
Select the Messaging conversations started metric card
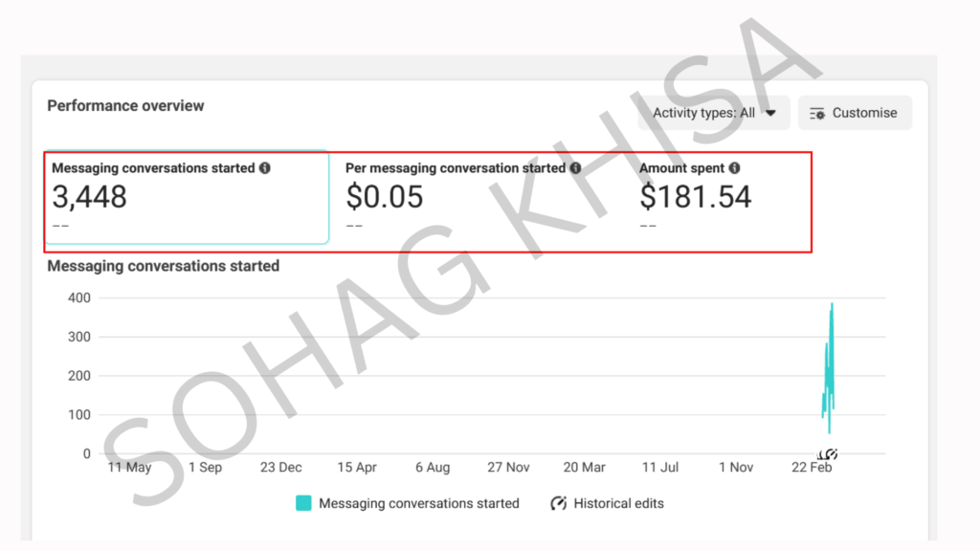point(187,197)
